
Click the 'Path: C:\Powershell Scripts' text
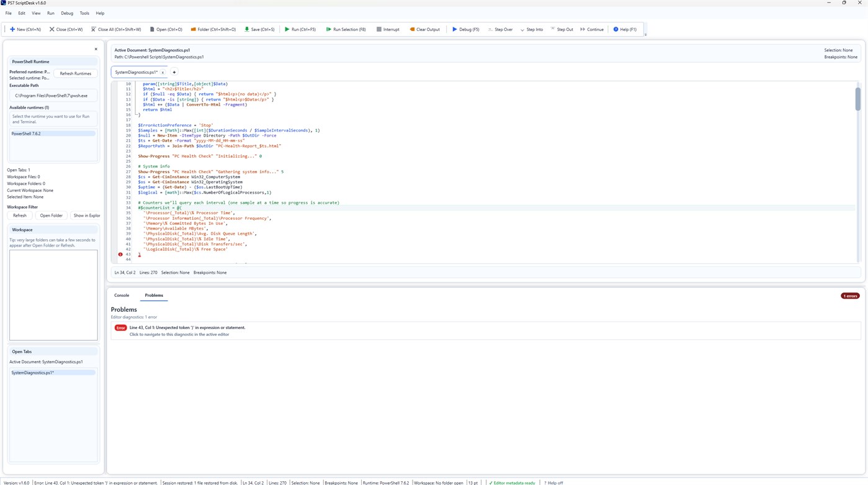[x=159, y=57]
